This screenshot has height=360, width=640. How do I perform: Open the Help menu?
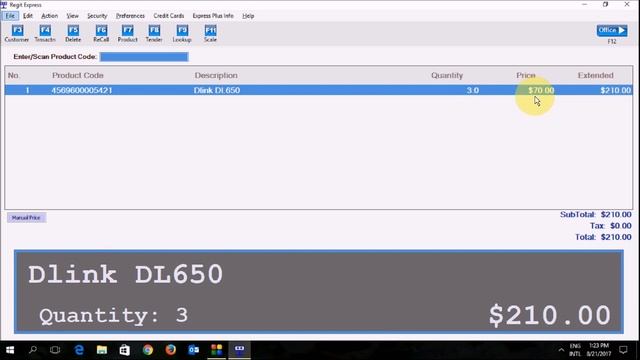(x=248, y=16)
